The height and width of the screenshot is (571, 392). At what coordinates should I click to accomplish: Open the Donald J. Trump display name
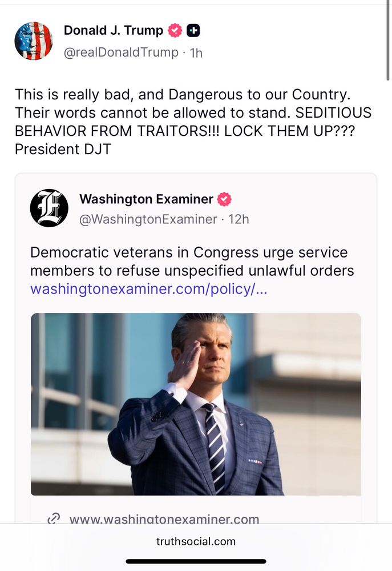[114, 31]
